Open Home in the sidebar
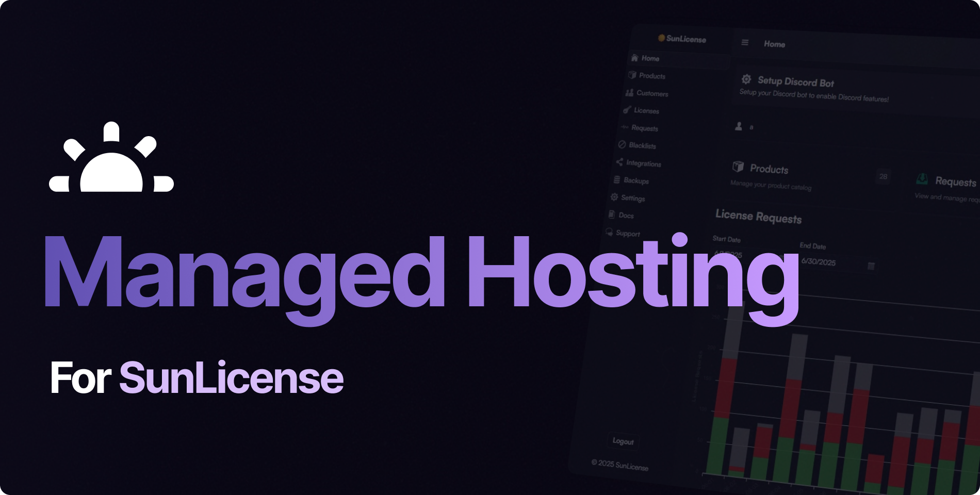The image size is (980, 495). (x=678, y=59)
